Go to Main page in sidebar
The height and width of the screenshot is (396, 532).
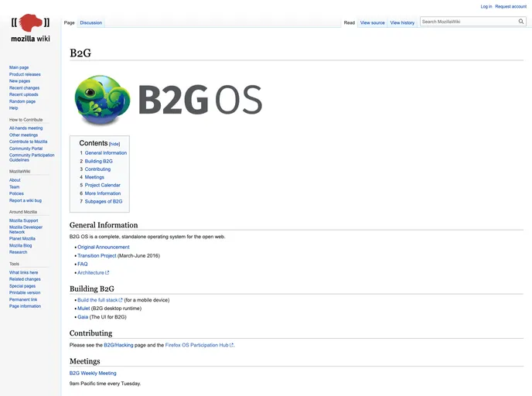coord(19,67)
